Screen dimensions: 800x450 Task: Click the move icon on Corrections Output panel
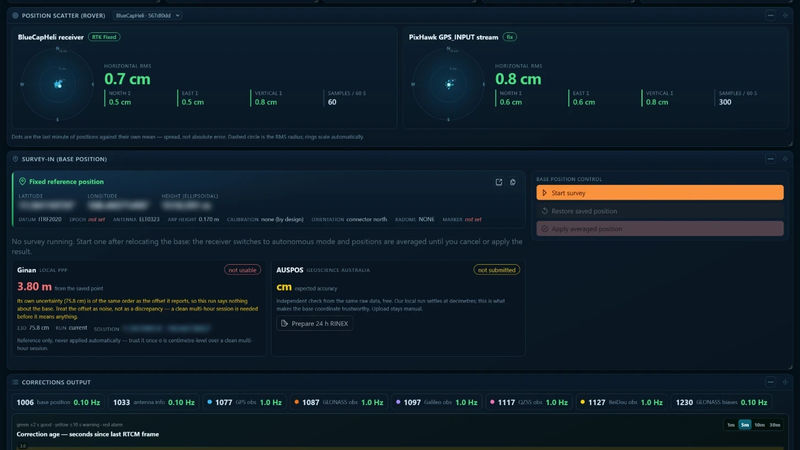tap(785, 382)
